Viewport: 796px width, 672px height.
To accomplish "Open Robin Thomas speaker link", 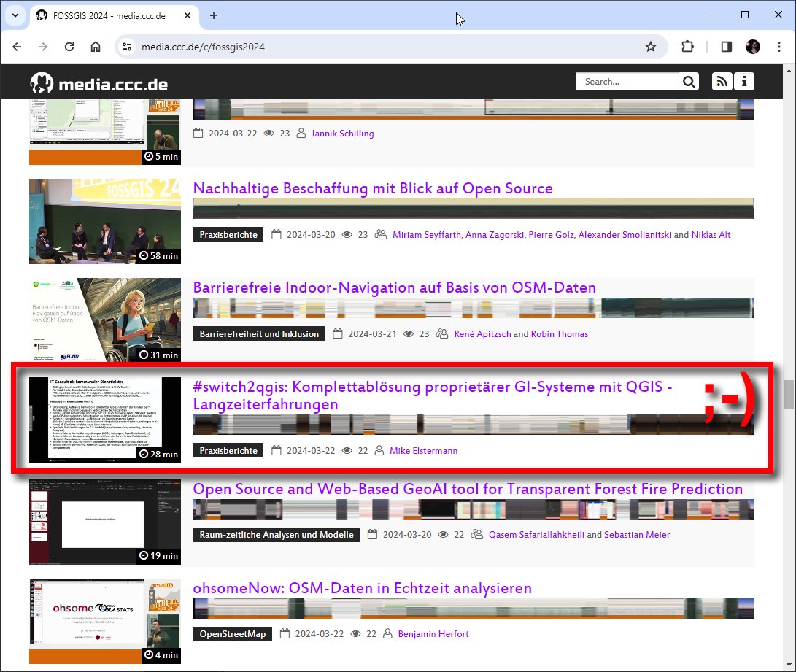I will (560, 334).
